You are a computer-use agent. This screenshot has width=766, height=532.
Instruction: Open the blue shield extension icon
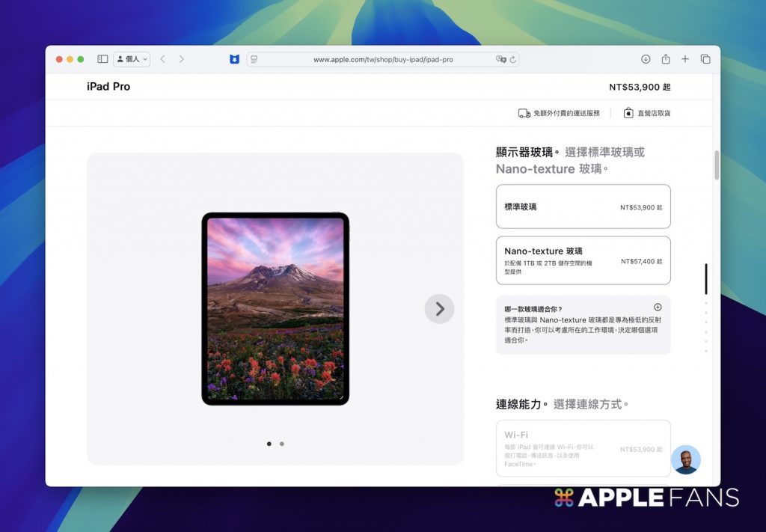[x=234, y=59]
